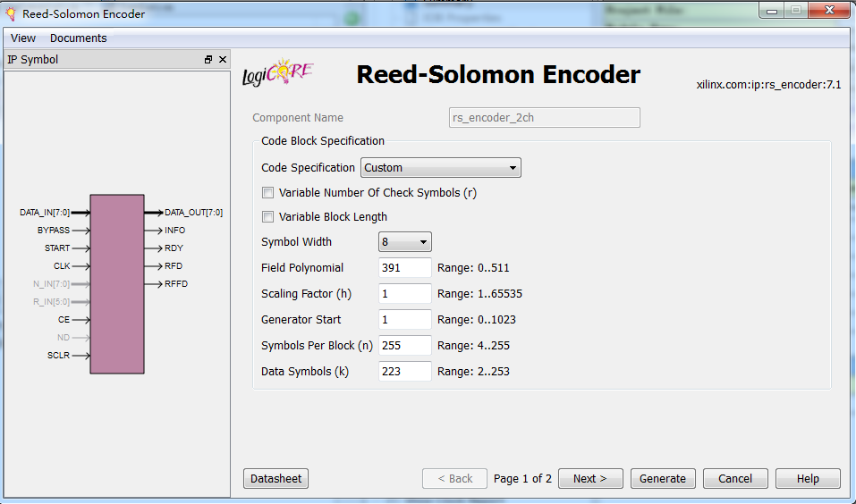This screenshot has height=504, width=856.
Task: Click the Scaling Factor input
Action: tap(404, 293)
